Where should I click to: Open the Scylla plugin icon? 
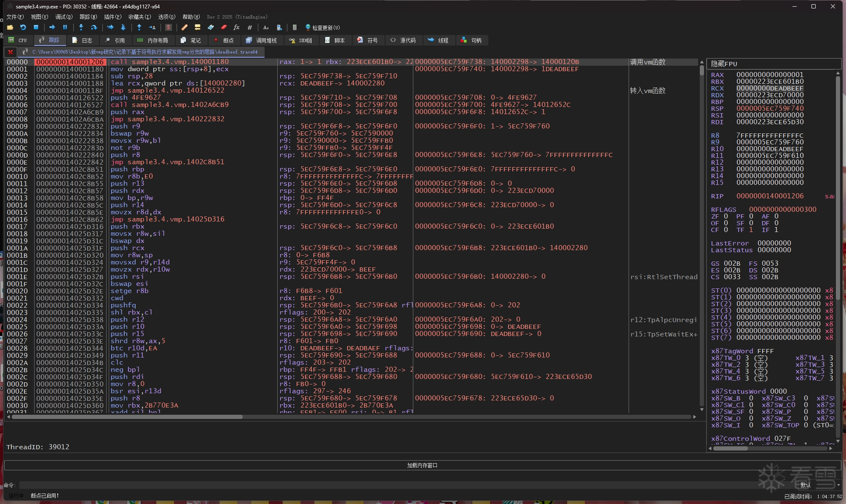tap(169, 27)
